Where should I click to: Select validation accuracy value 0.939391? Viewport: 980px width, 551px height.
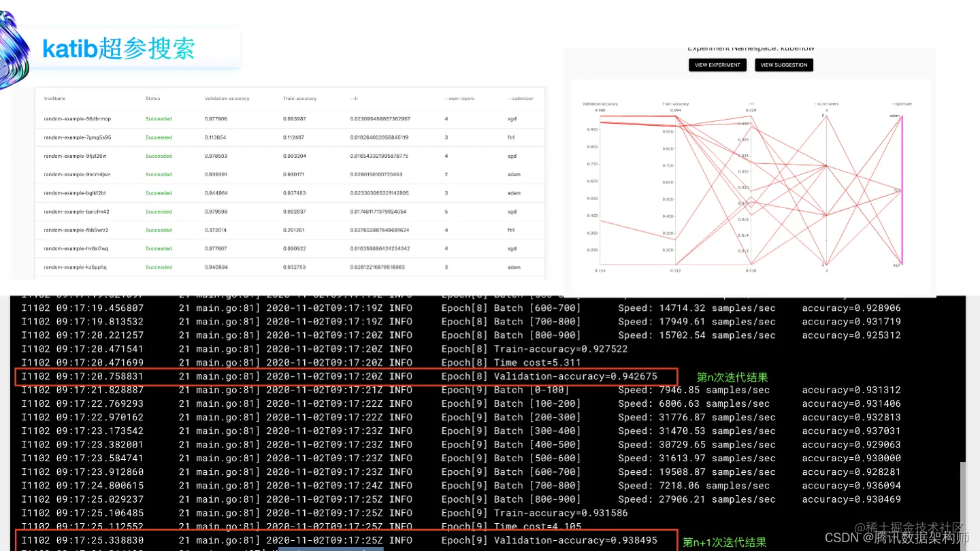pyautogui.click(x=216, y=175)
